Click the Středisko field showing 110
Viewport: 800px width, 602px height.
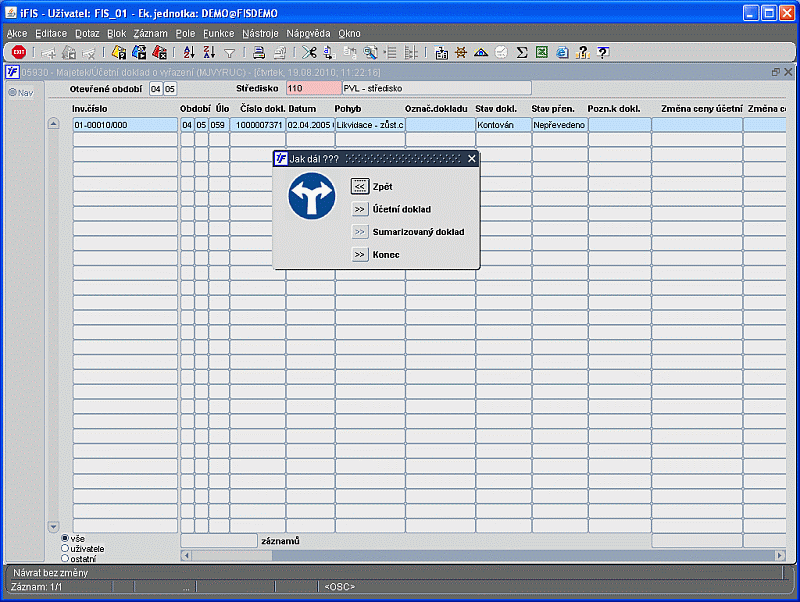click(313, 88)
